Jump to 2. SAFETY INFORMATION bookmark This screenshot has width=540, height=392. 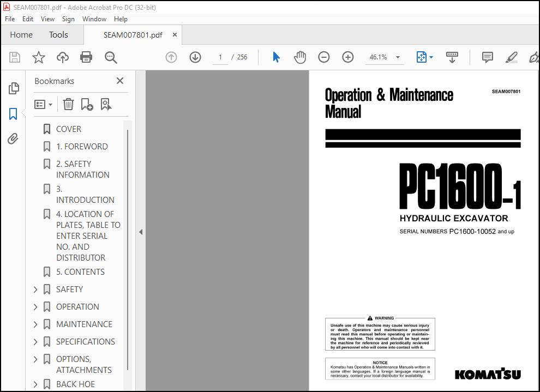pos(83,170)
